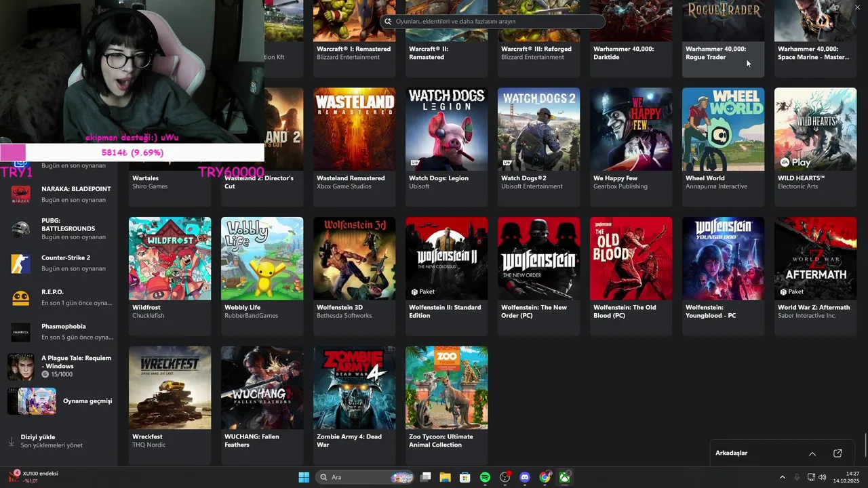Open Discord from taskbar

click(x=524, y=477)
